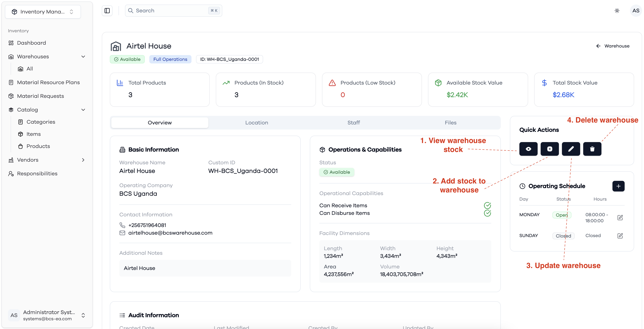Switch to the Staff tab
The height and width of the screenshot is (329, 644).
tap(354, 123)
